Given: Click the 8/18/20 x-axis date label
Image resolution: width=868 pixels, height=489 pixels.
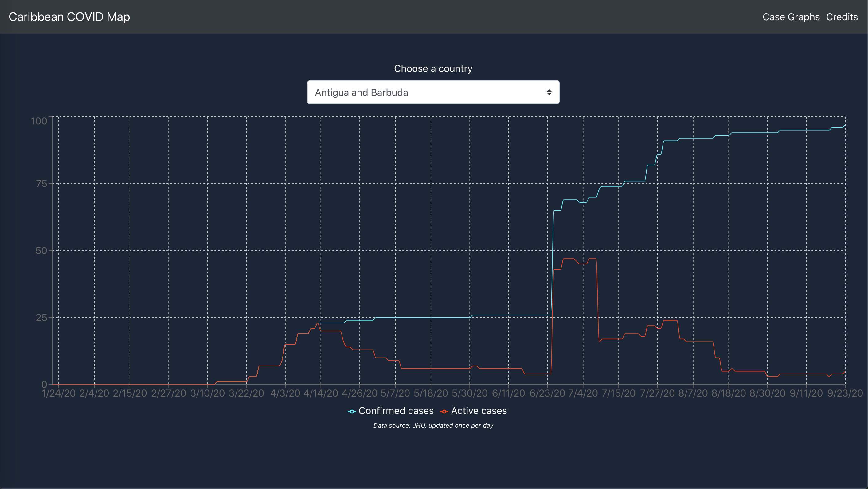Looking at the screenshot, I should point(729,393).
